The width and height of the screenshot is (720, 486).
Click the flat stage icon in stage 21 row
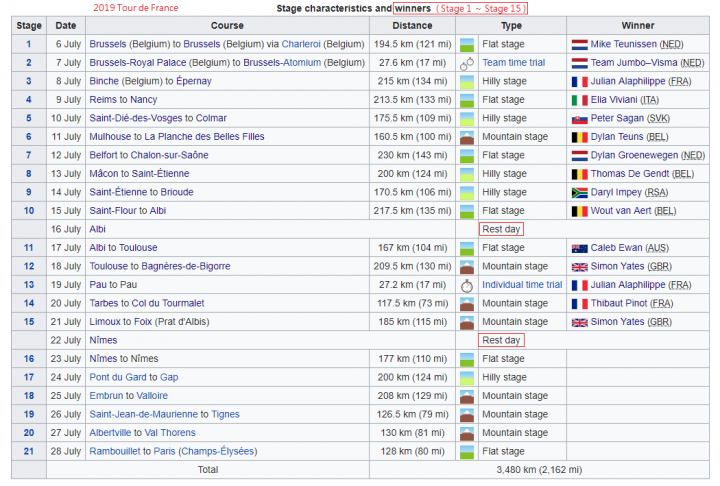(x=467, y=452)
